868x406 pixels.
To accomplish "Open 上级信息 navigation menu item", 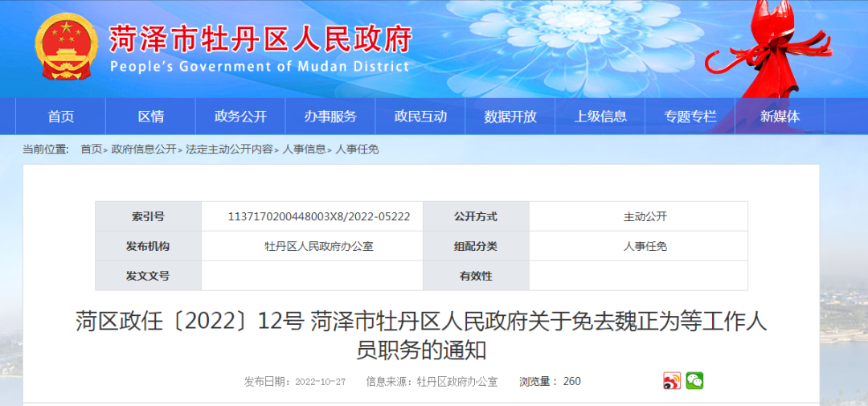I will pyautogui.click(x=600, y=117).
